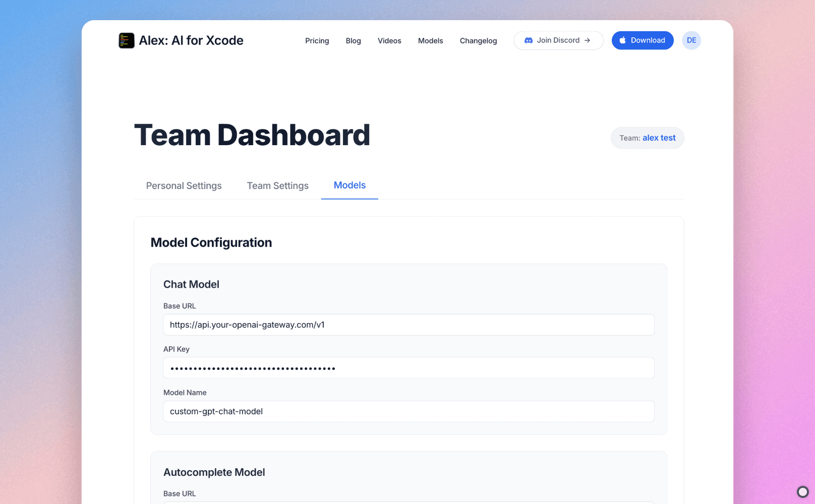Image resolution: width=815 pixels, height=504 pixels.
Task: Click the Alex app logo icon
Action: 126,40
